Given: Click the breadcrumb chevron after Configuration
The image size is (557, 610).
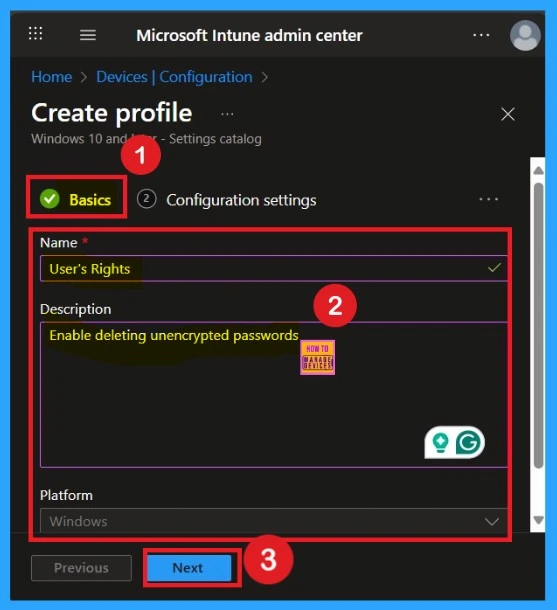Looking at the screenshot, I should [265, 77].
